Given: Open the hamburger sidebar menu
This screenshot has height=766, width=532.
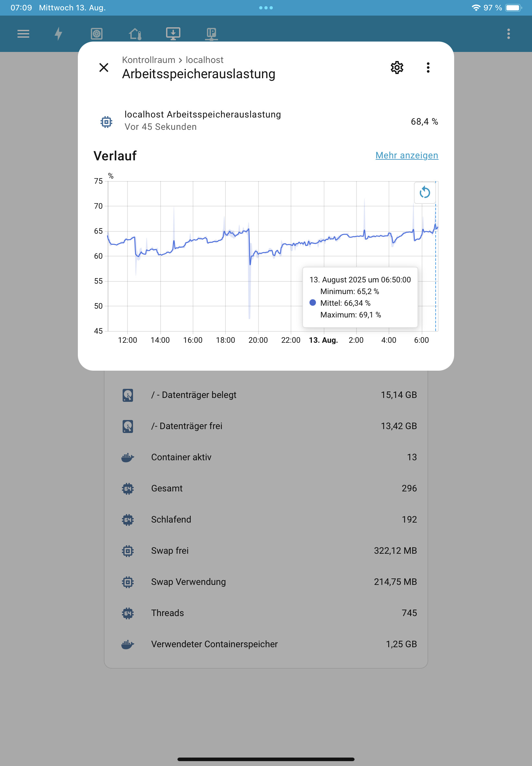Looking at the screenshot, I should point(23,34).
